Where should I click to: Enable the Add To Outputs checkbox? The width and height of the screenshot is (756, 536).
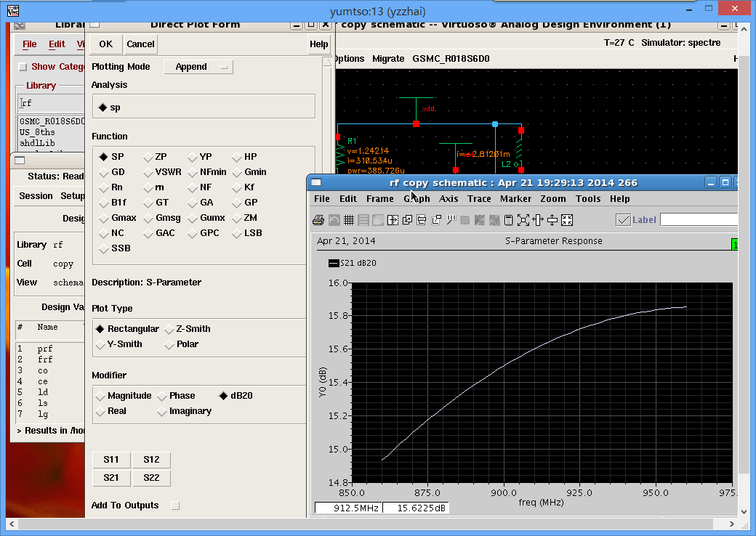(174, 505)
